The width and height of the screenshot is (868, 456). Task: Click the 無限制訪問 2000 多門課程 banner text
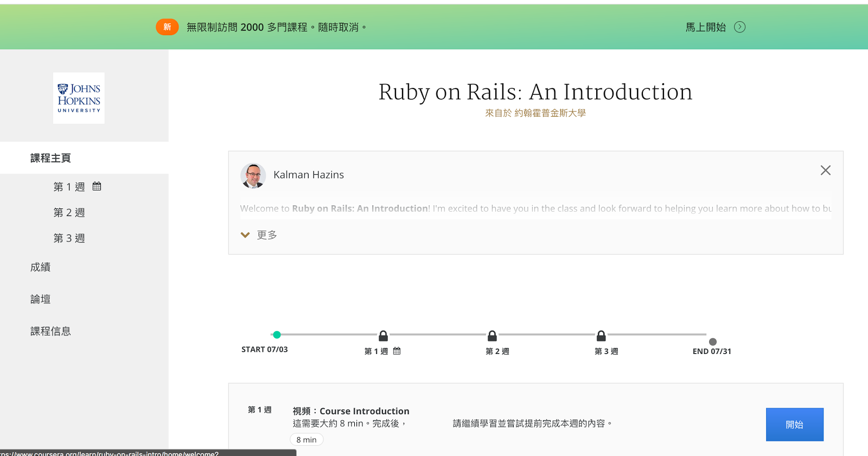277,27
